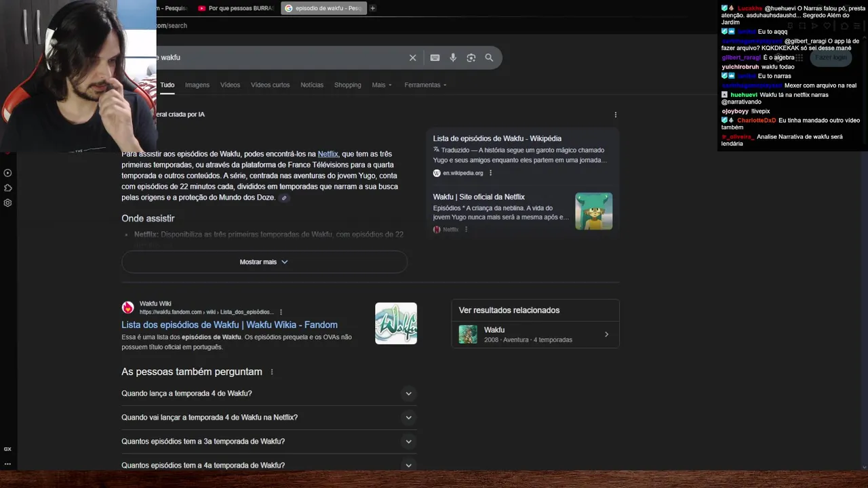Screen dimensions: 868x488
Task: Switch to the 'Por que pessoas BURRAS' YouTube tab
Action: tap(235, 8)
